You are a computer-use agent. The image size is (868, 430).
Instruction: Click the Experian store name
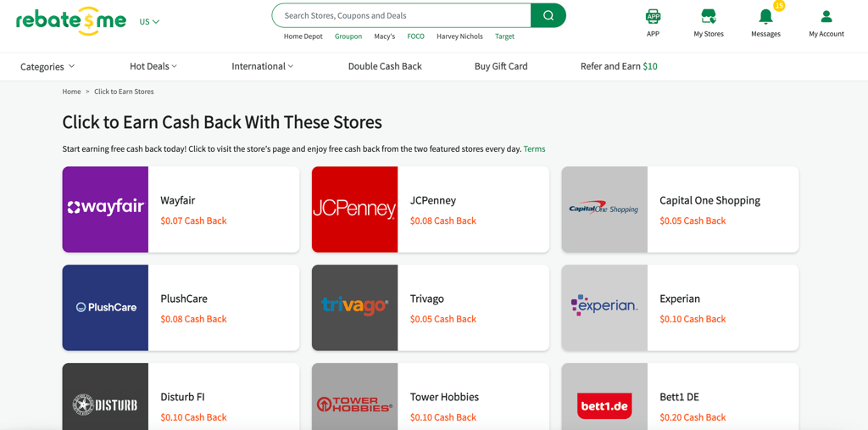click(680, 299)
